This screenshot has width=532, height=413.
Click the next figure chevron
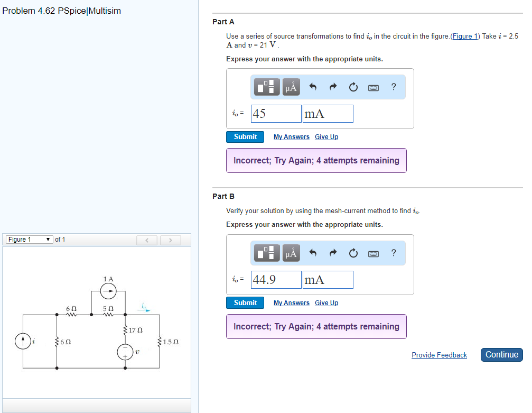click(x=170, y=240)
